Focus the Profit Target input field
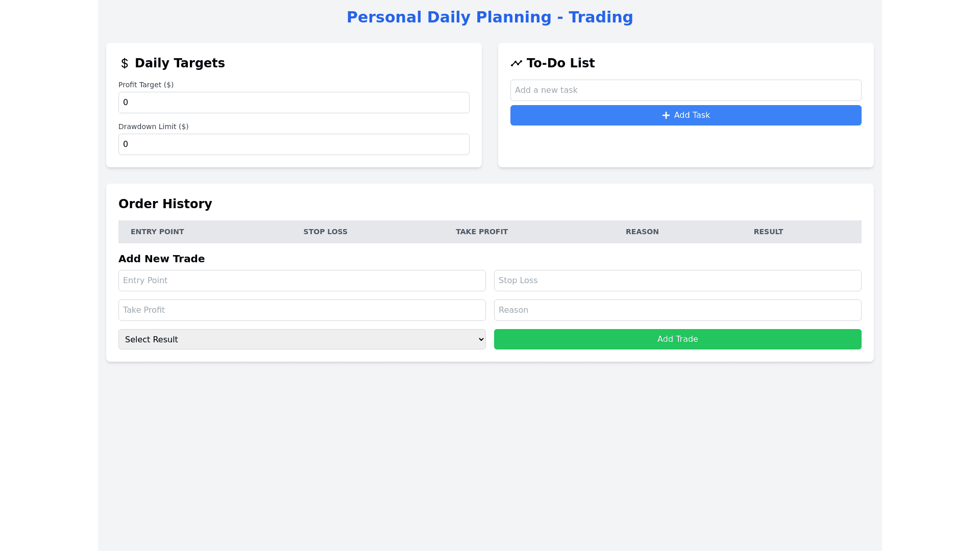Viewport: 980px width, 551px height. (293, 103)
